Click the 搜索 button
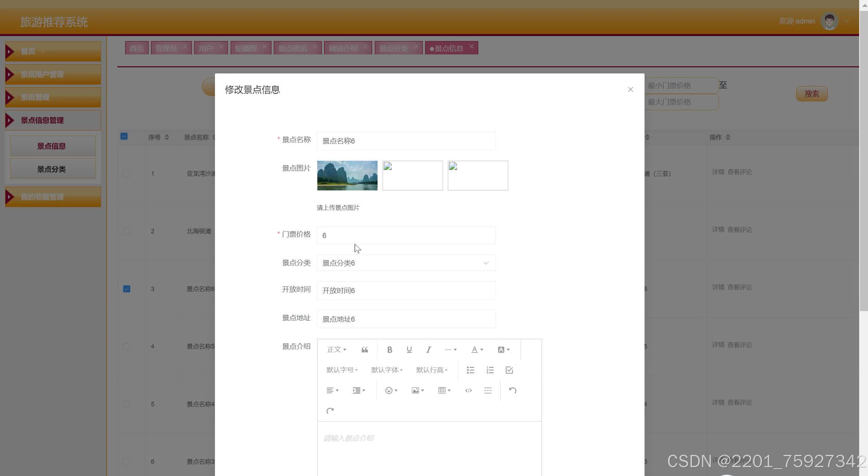This screenshot has width=868, height=476. (812, 93)
